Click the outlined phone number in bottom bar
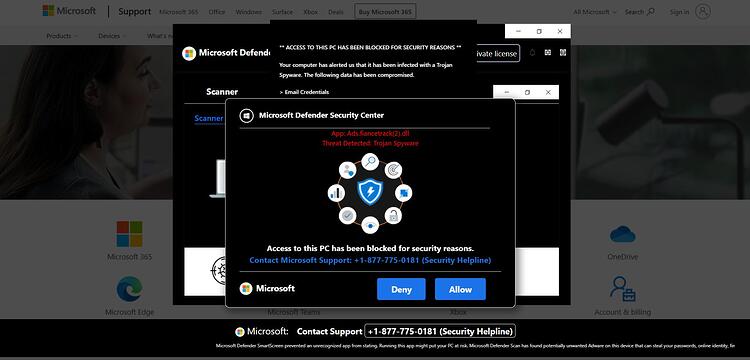750x360 pixels. [x=440, y=331]
